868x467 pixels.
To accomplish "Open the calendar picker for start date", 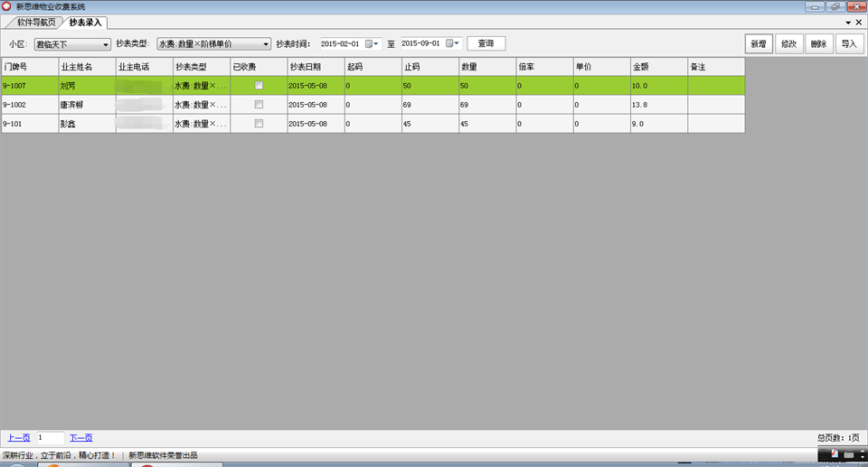I will [x=372, y=43].
